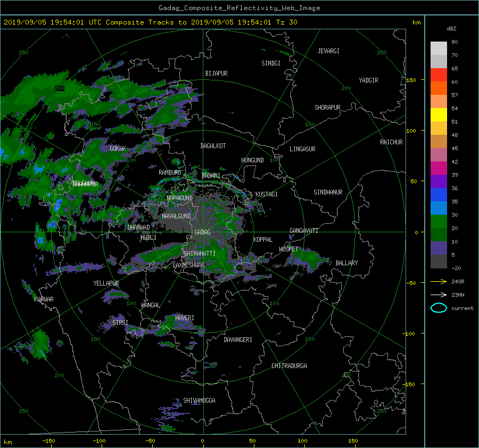
Task: Click the NARAGUND city label
Action: pos(180,198)
